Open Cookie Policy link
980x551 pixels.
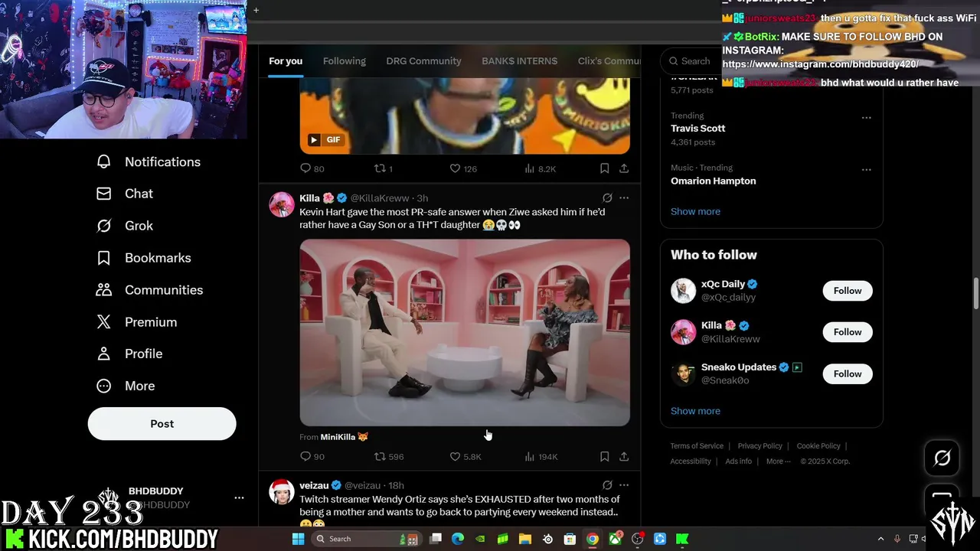coord(818,446)
